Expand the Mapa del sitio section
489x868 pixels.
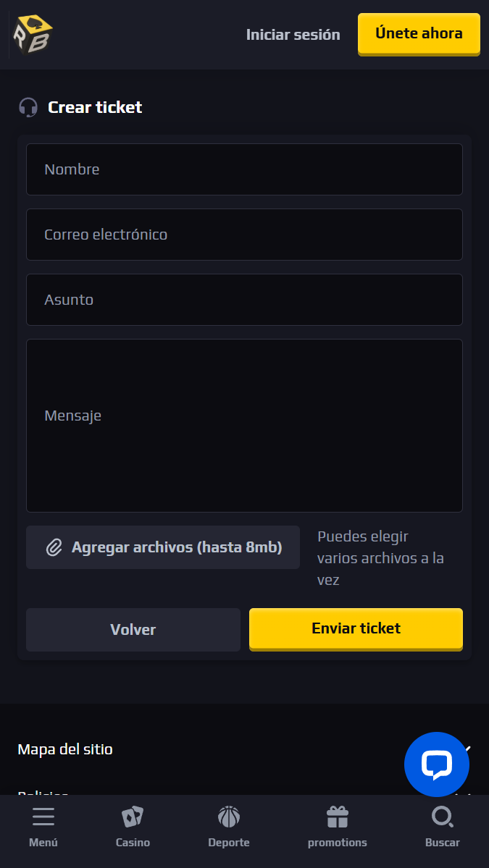point(65,749)
